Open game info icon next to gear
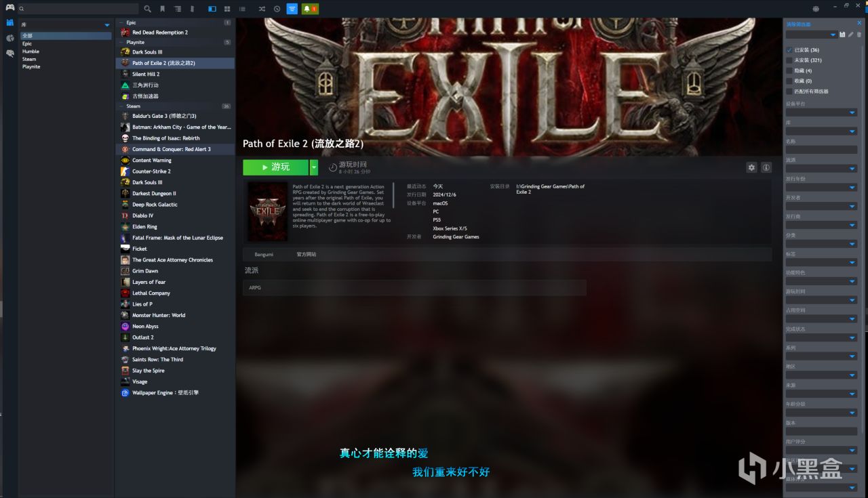The width and height of the screenshot is (868, 498). tap(766, 167)
